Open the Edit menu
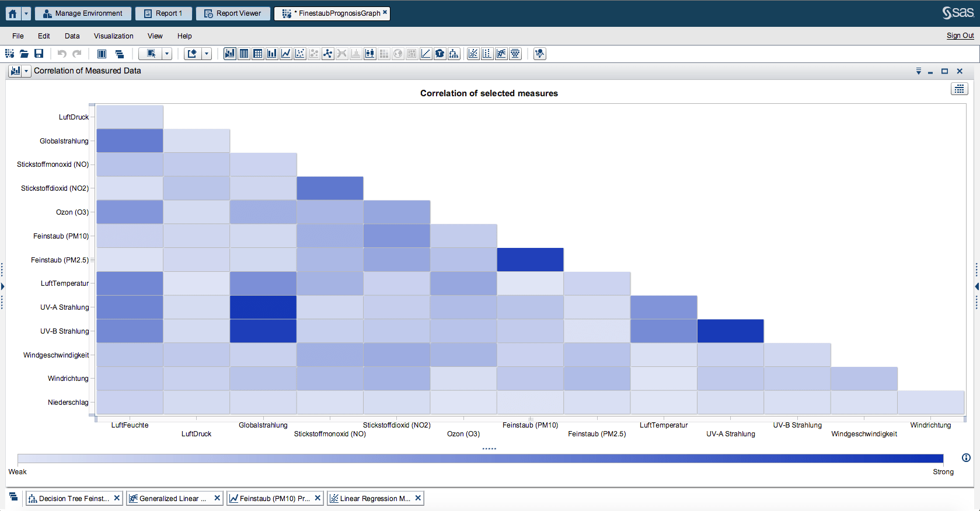The image size is (980, 511). tap(44, 36)
